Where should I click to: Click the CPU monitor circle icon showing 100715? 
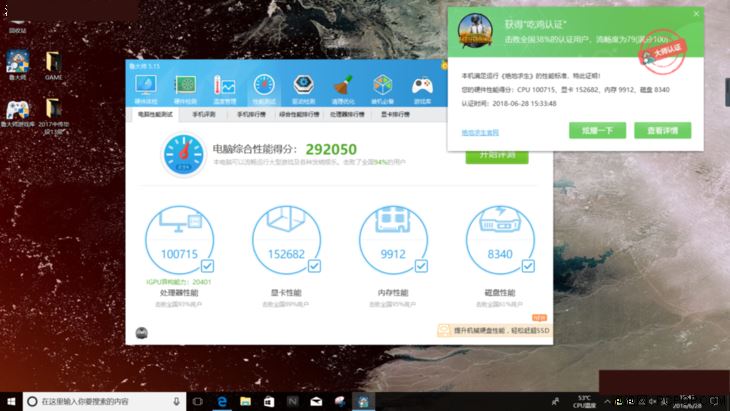pos(180,240)
